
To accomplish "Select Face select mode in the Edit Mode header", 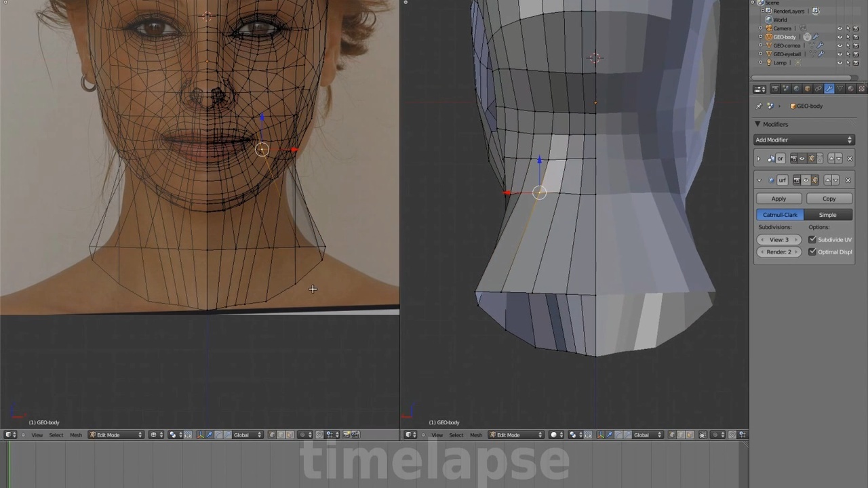I will [290, 434].
